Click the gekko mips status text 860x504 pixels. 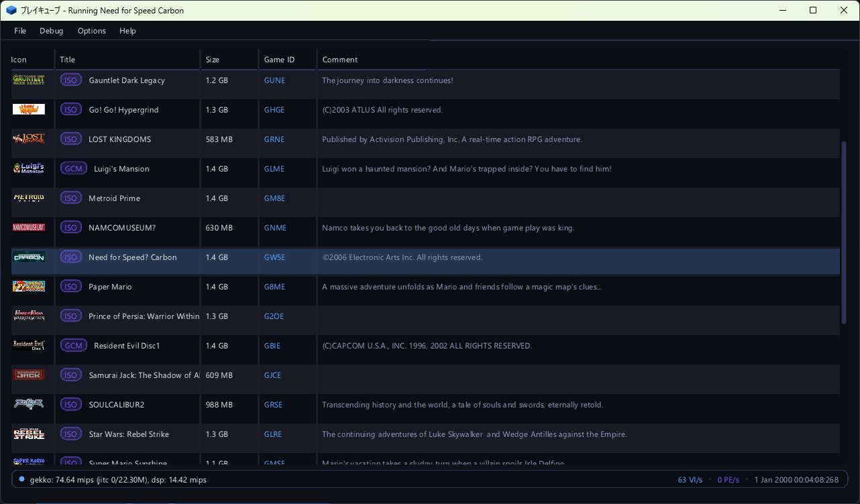(118, 480)
